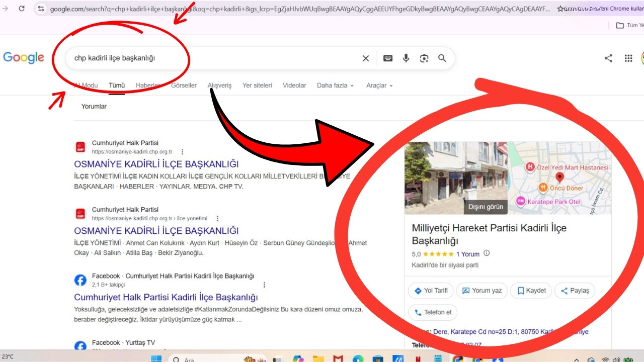
Task: Open three-dot menu for Facebook CHP Kadirli result
Action: [x=264, y=285]
